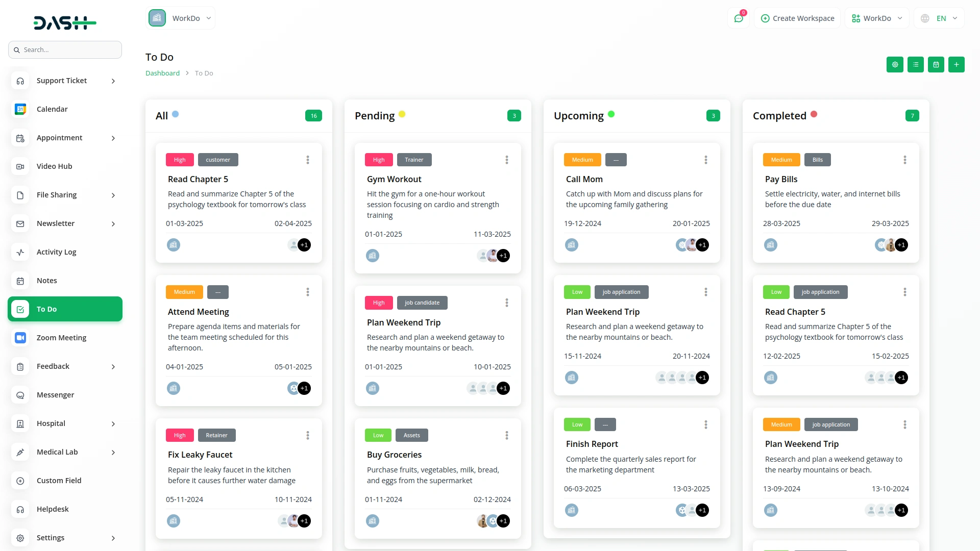
Task: Open Notes from the sidebar
Action: pyautogui.click(x=46, y=281)
